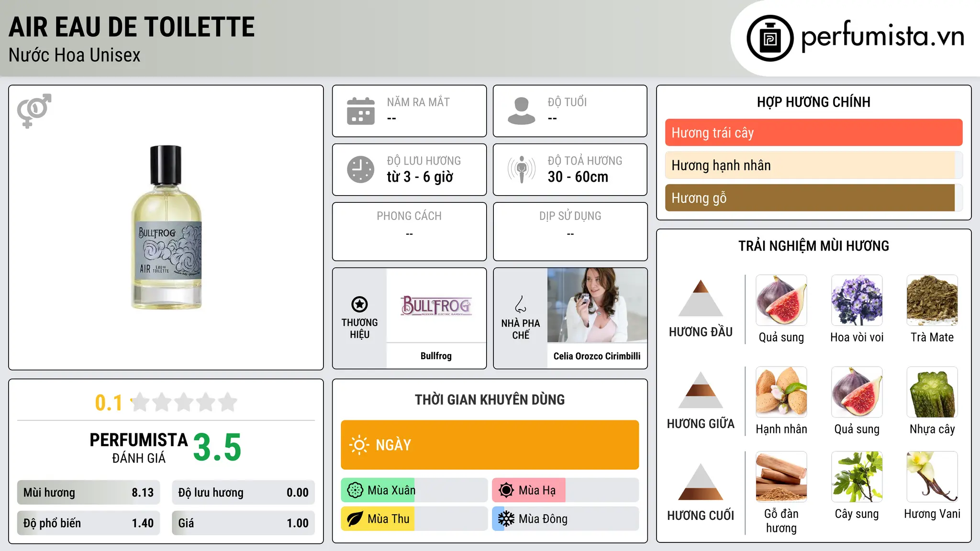Viewport: 980px width, 551px height.
Task: Click the base notes pyramid icon
Action: click(x=701, y=482)
